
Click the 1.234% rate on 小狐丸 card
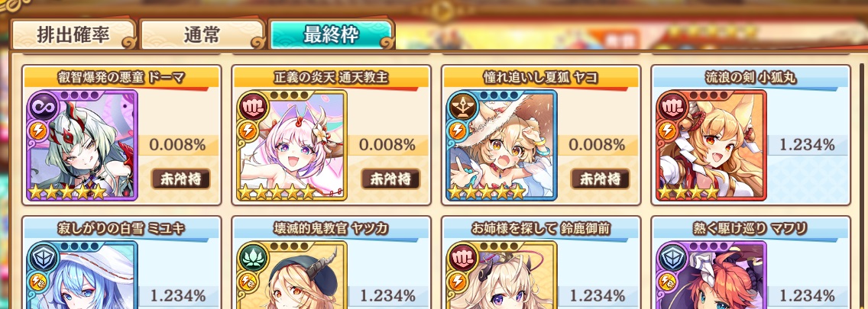click(x=807, y=146)
